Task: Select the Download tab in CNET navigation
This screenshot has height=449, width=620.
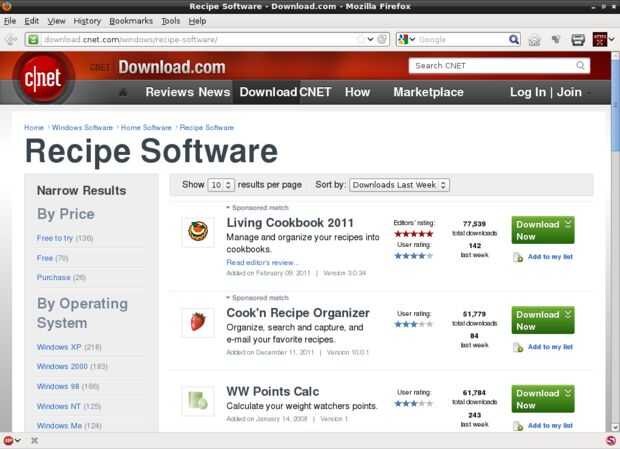Action: pos(266,92)
